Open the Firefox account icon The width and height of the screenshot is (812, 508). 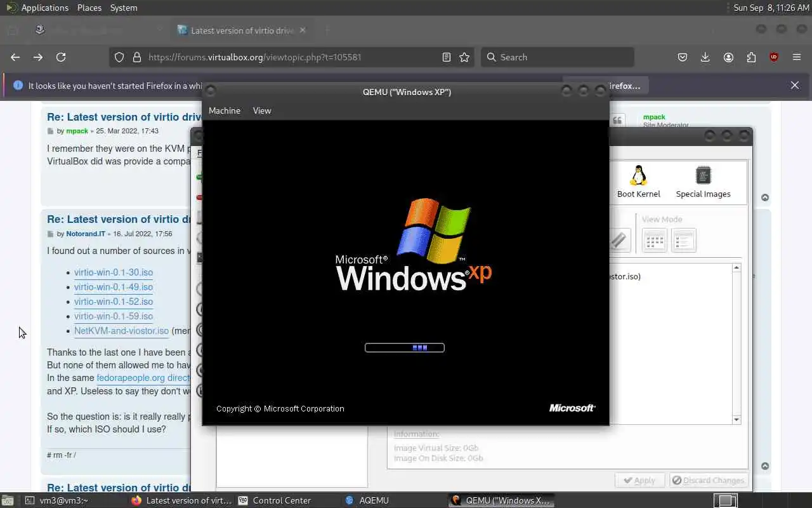coord(728,57)
